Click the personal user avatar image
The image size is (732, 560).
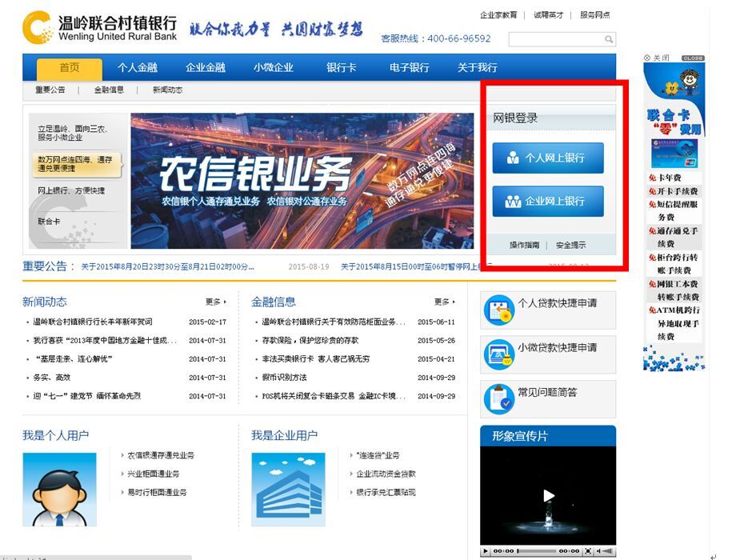click(59, 489)
